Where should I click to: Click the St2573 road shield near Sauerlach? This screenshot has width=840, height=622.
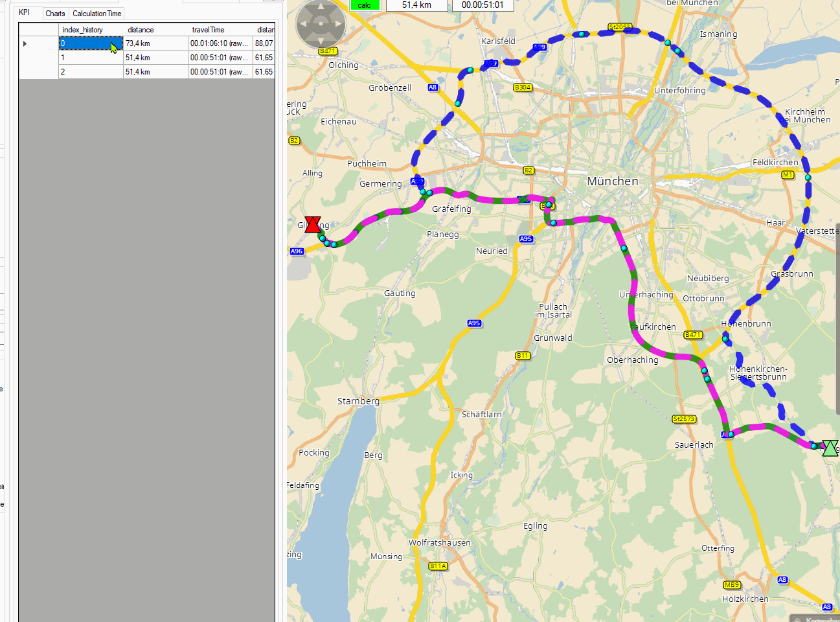(684, 419)
